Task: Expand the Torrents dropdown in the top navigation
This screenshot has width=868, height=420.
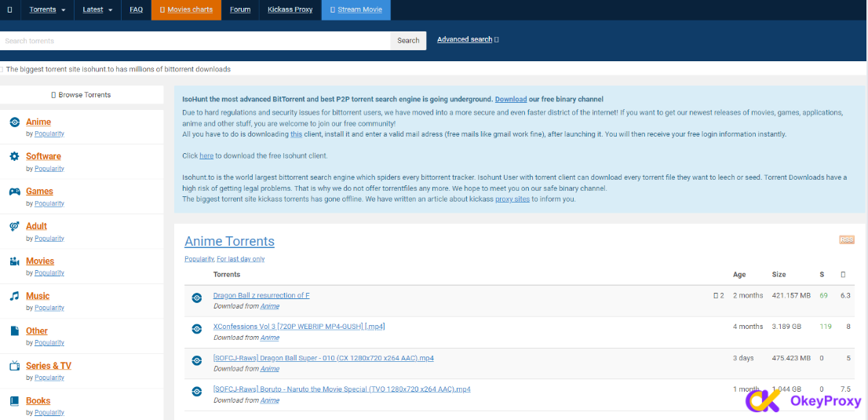Action: [x=47, y=9]
